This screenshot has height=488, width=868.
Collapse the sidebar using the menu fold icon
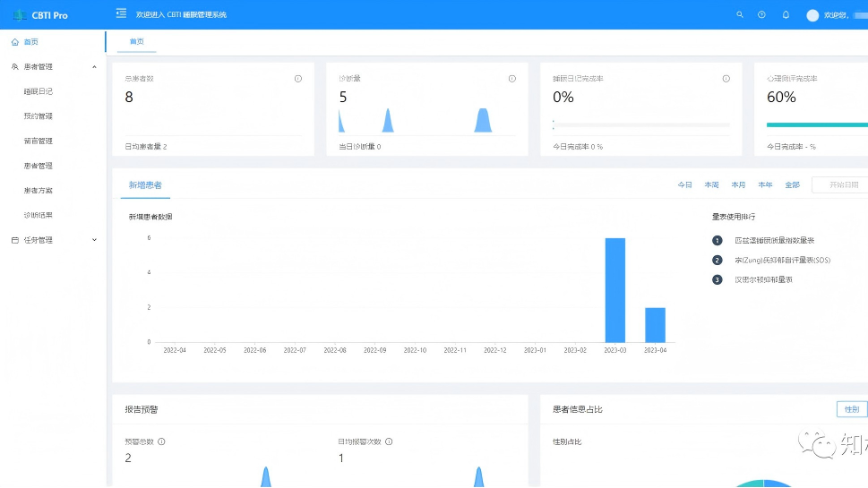coord(121,14)
